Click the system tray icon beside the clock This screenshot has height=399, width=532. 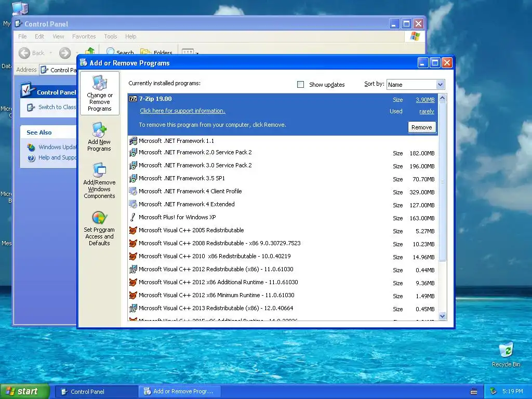(494, 391)
